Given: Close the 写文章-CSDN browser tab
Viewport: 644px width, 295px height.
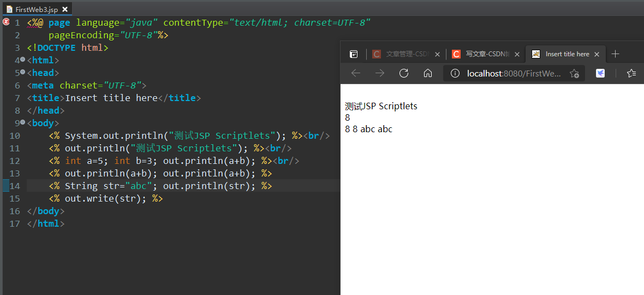Looking at the screenshot, I should pos(517,54).
